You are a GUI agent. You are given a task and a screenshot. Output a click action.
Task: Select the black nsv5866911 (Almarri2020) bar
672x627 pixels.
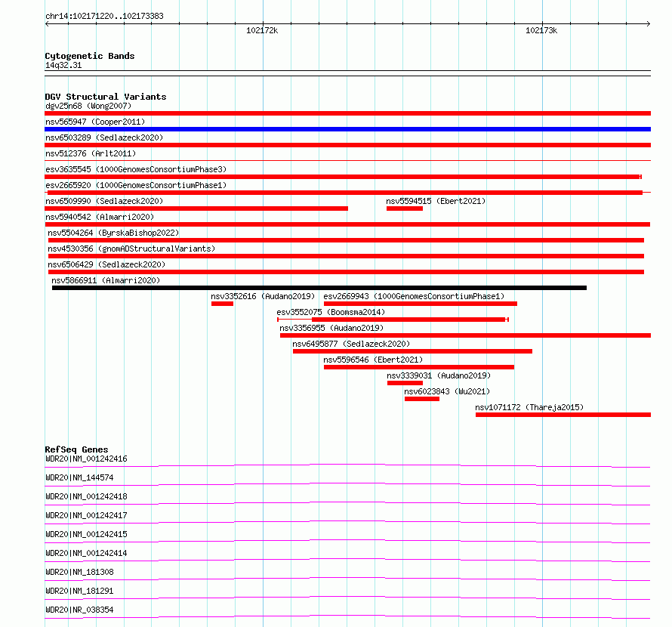pos(319,288)
